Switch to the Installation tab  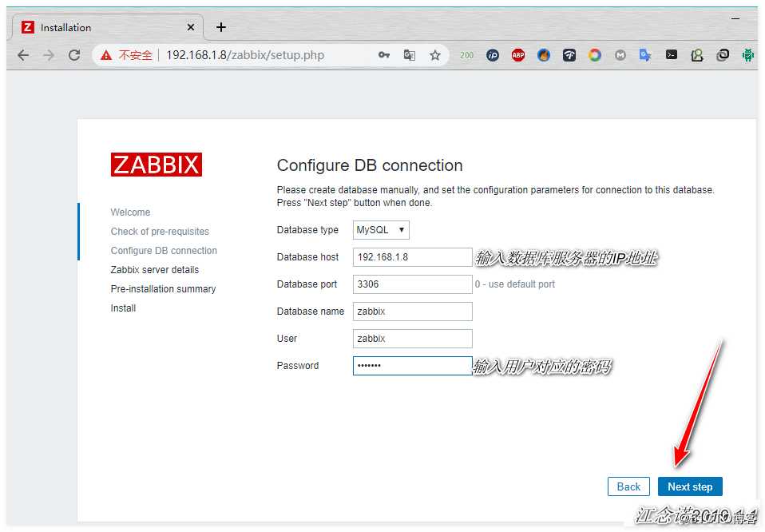[107, 27]
